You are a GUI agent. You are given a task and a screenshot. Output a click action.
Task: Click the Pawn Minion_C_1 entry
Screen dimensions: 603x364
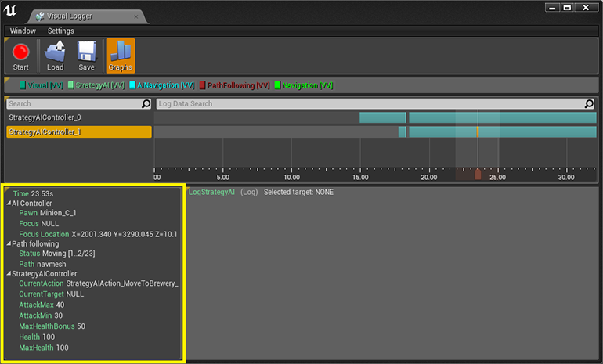point(48,213)
